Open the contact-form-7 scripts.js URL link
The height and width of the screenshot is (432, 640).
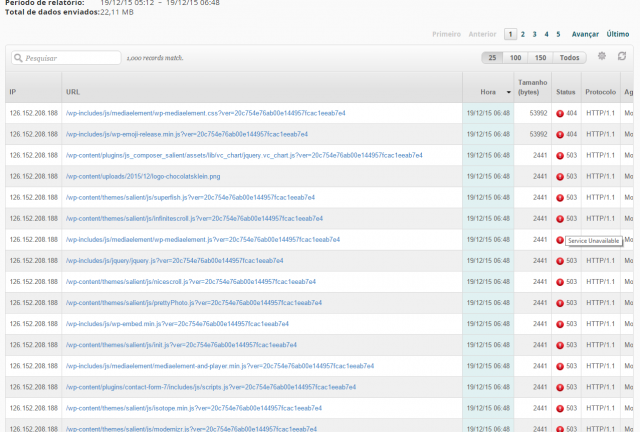tap(211, 387)
